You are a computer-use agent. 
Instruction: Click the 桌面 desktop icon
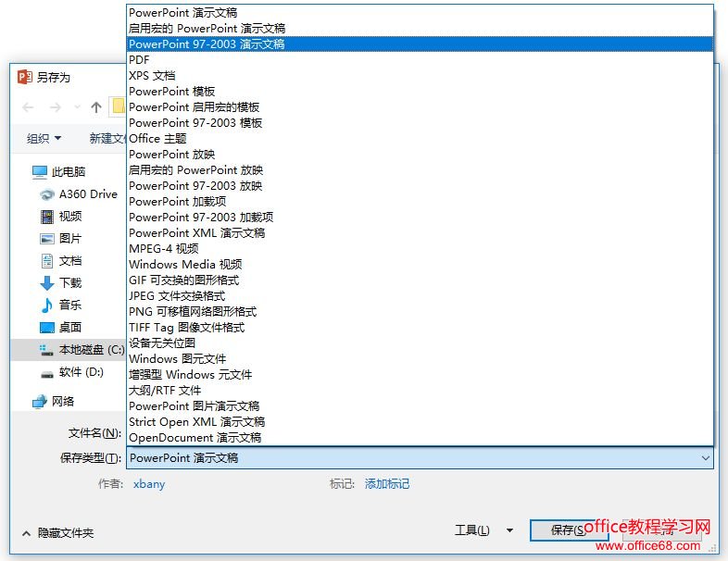(47, 328)
